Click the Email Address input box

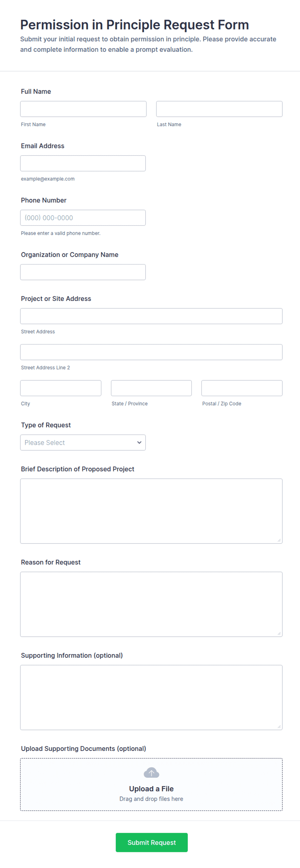[83, 163]
